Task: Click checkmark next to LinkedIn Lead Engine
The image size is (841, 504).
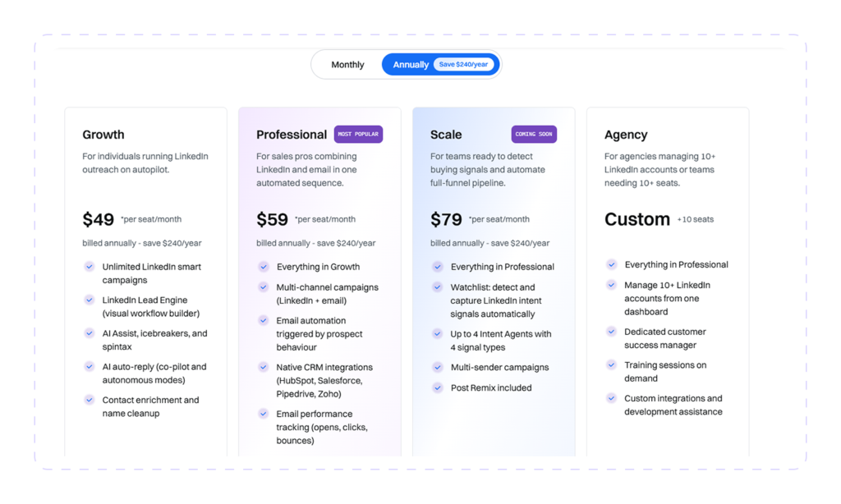Action: tap(90, 300)
